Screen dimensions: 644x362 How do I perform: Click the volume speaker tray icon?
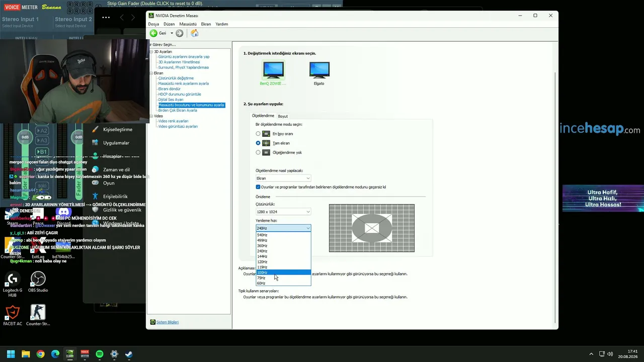(610, 354)
